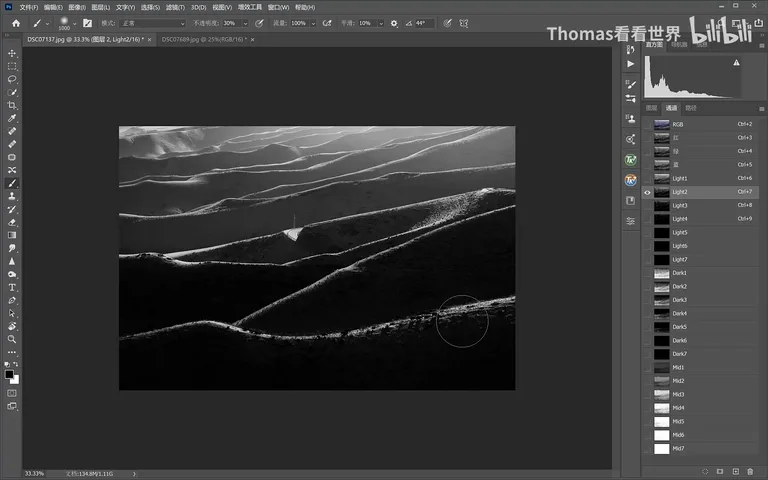
Task: Select the Clone Stamp tool
Action: 12,196
